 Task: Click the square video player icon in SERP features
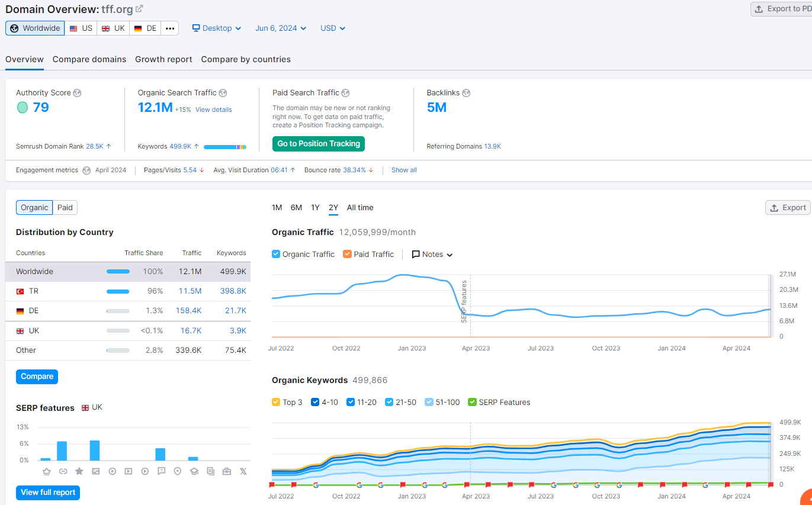click(129, 471)
